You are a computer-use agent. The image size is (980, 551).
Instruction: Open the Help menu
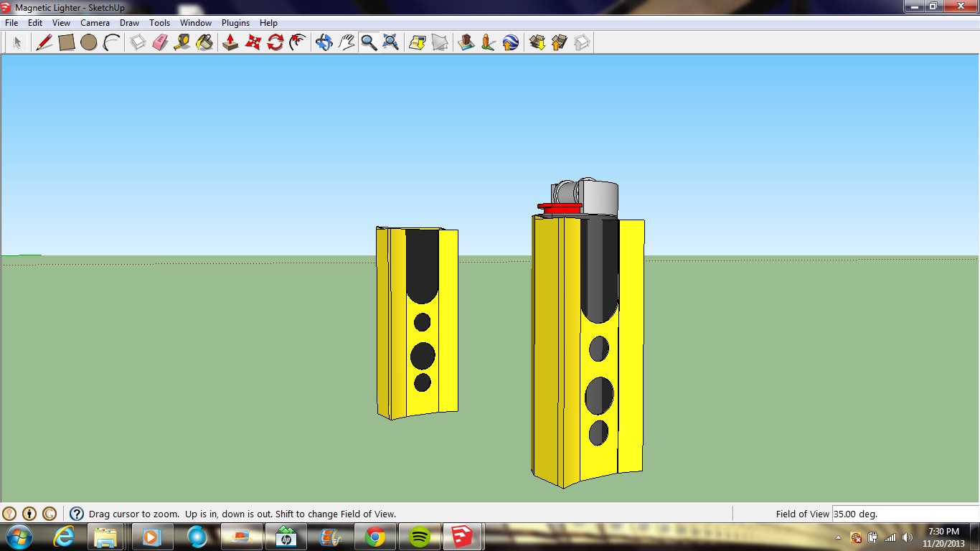click(268, 23)
